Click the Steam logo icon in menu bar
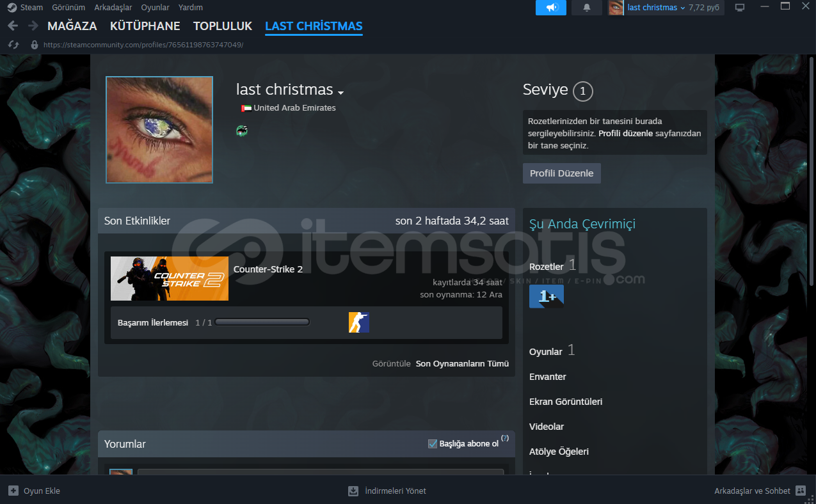Screen dimensions: 816x504 pos(12,8)
